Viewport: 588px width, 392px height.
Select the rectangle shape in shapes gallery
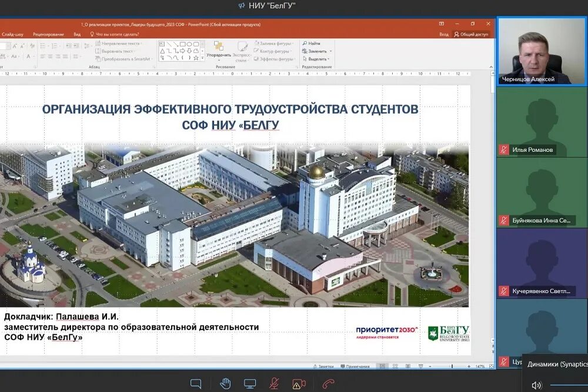coord(183,44)
